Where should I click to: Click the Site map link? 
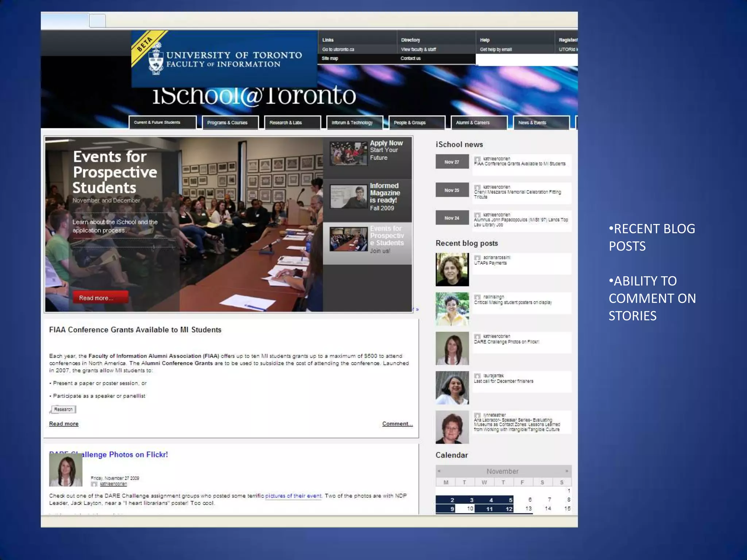point(330,58)
